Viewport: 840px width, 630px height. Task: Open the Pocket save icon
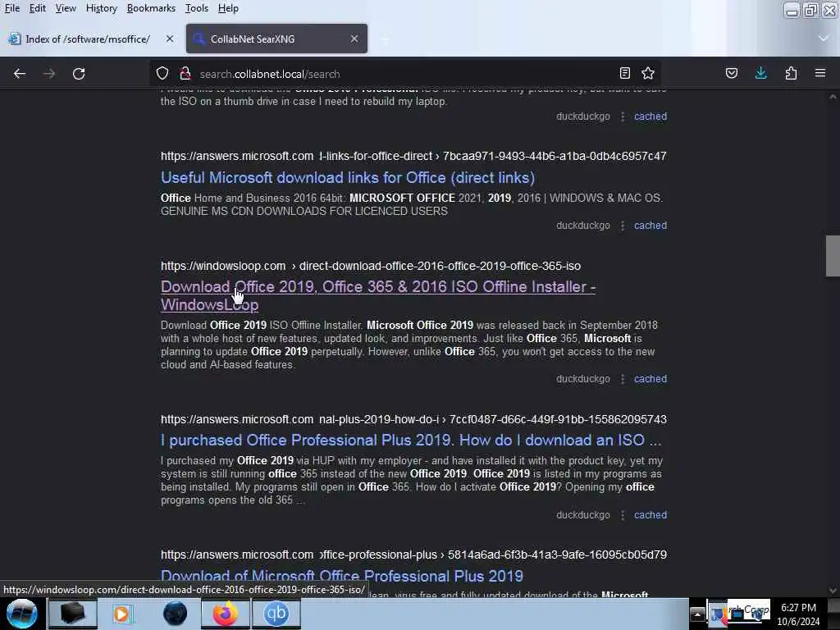tap(731, 73)
